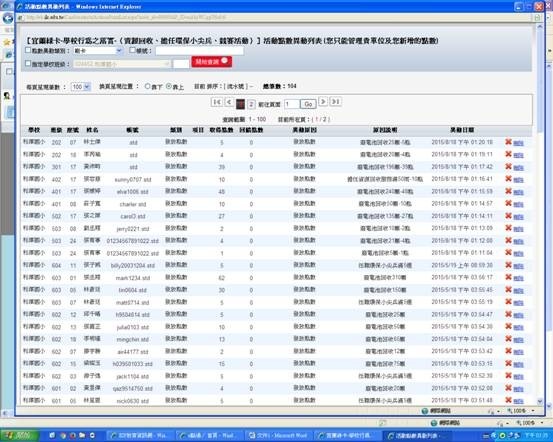
Task: Switch to page 2 in the pagination bar
Action: (x=251, y=104)
